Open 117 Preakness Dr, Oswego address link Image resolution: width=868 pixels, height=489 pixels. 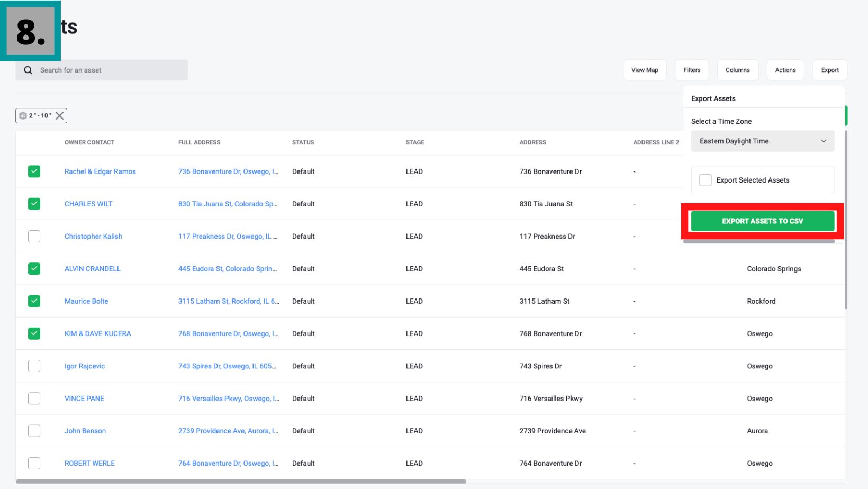point(228,236)
